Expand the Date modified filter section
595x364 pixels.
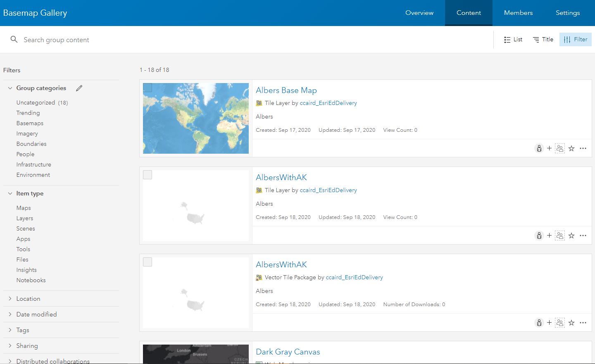coord(36,314)
